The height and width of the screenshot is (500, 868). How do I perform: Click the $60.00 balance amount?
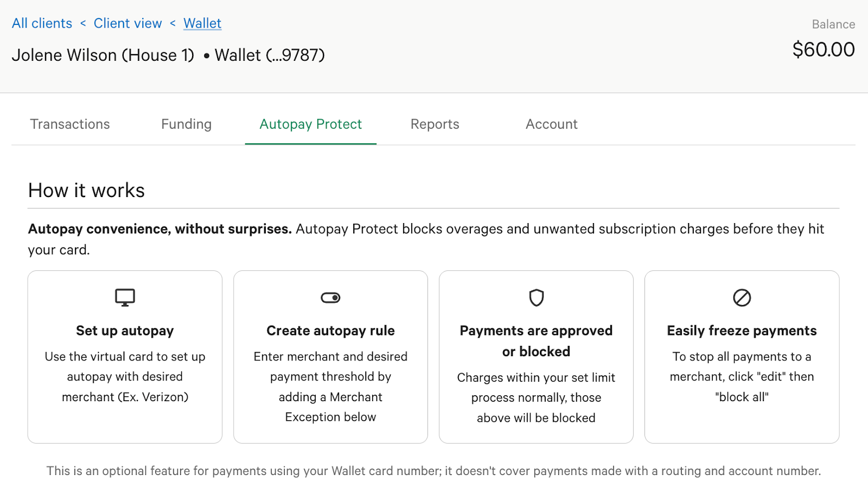823,49
